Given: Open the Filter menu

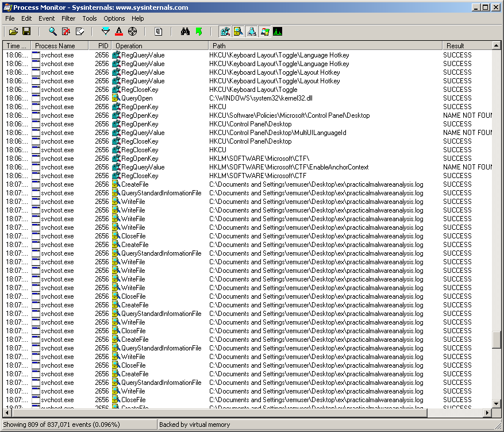Looking at the screenshot, I should [x=68, y=18].
